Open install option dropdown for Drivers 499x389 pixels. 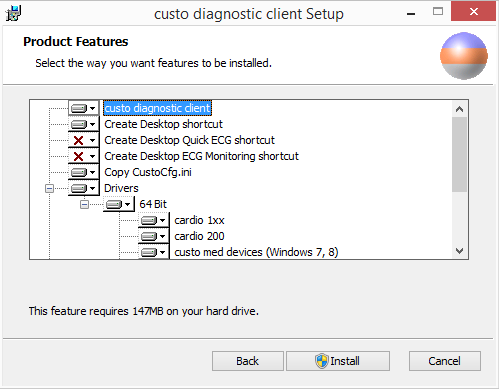click(x=84, y=188)
